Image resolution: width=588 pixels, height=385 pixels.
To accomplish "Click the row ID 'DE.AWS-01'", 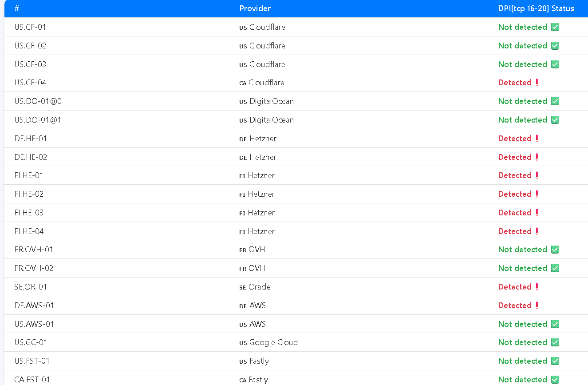I will (34, 306).
